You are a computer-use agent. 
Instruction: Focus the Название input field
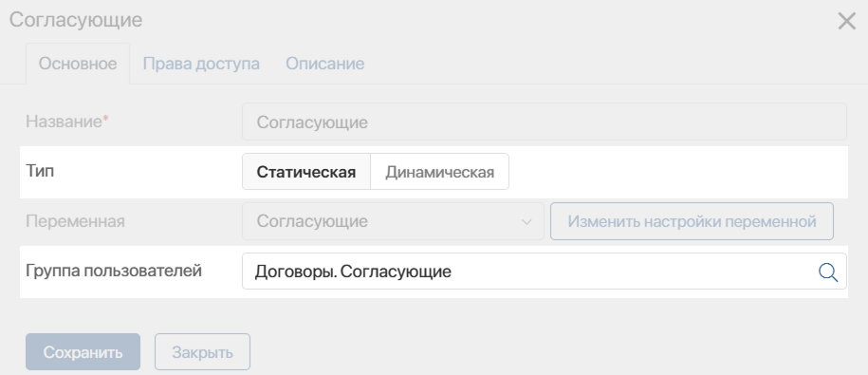click(545, 122)
